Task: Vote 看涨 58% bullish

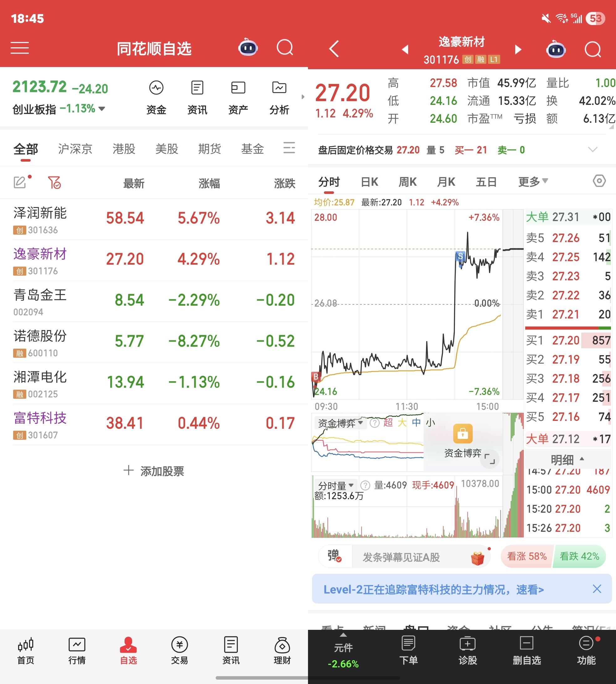Action: click(x=527, y=556)
